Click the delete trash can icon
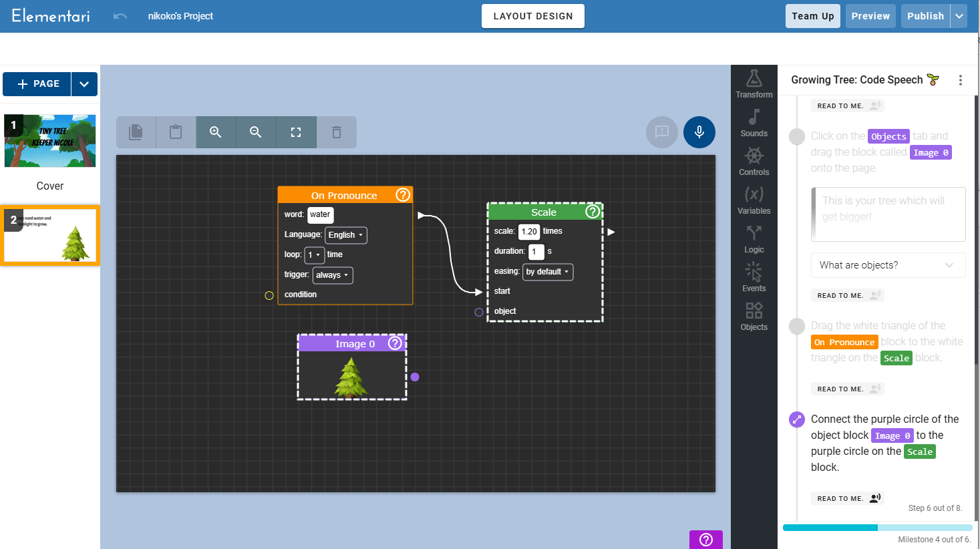 (x=337, y=132)
